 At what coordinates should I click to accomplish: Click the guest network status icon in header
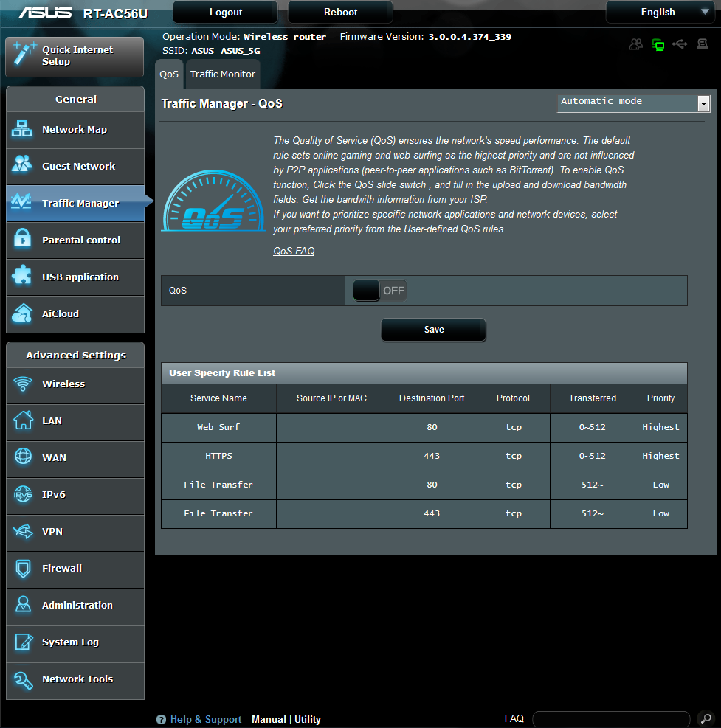[635, 44]
